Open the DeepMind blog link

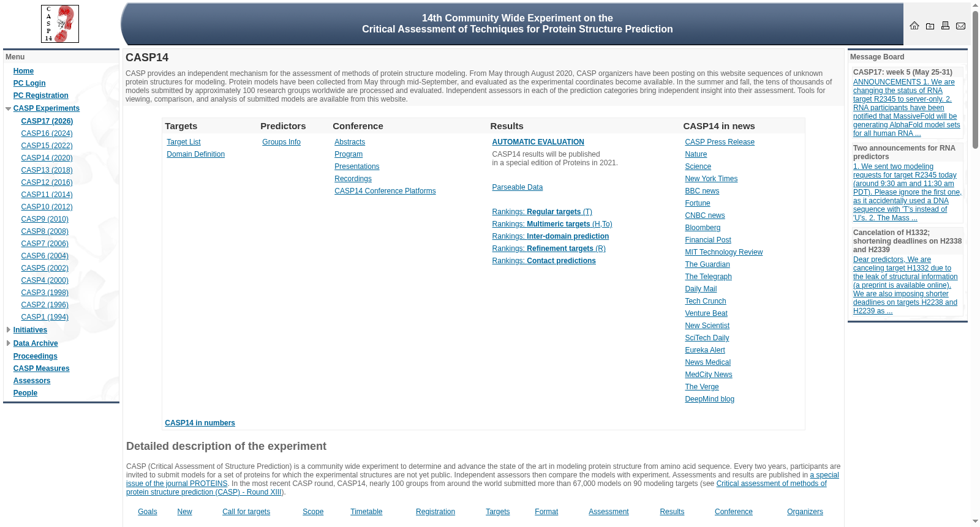point(709,399)
